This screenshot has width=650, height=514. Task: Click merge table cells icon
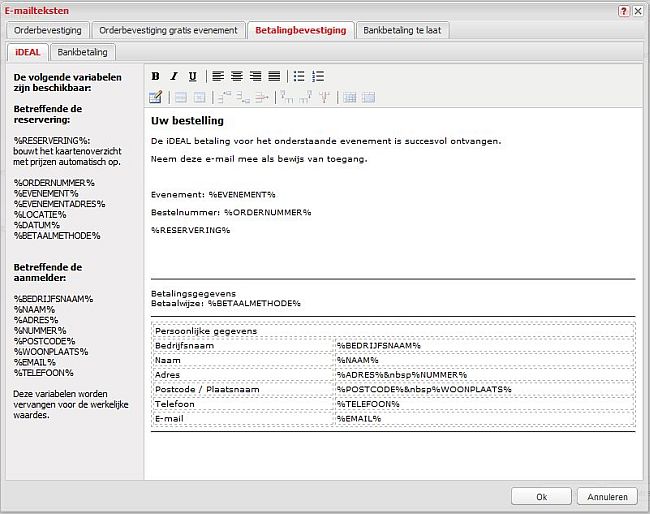(x=368, y=97)
